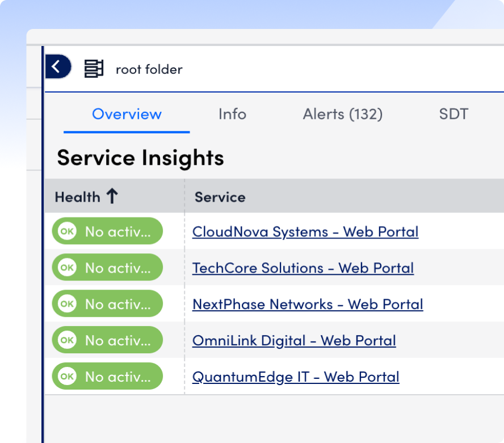Viewport: 504px width, 443px height.
Task: Switch to the Overview tab
Action: click(127, 114)
